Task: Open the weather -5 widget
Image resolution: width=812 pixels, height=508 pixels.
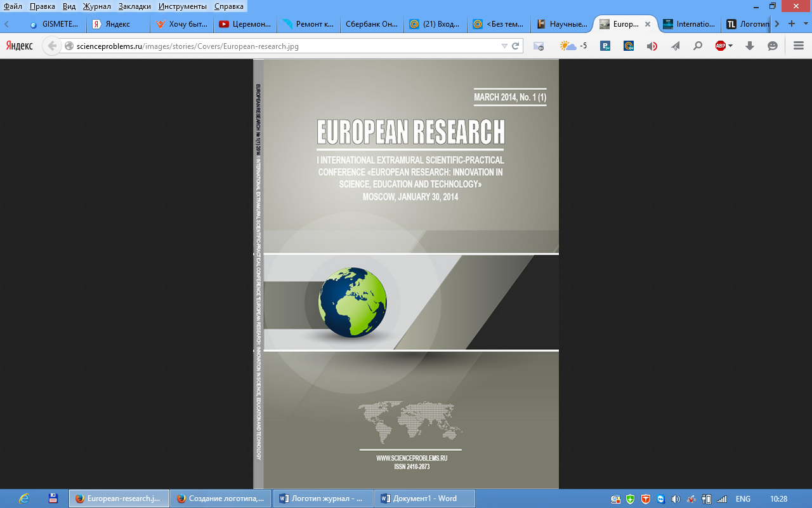Action: [573, 46]
